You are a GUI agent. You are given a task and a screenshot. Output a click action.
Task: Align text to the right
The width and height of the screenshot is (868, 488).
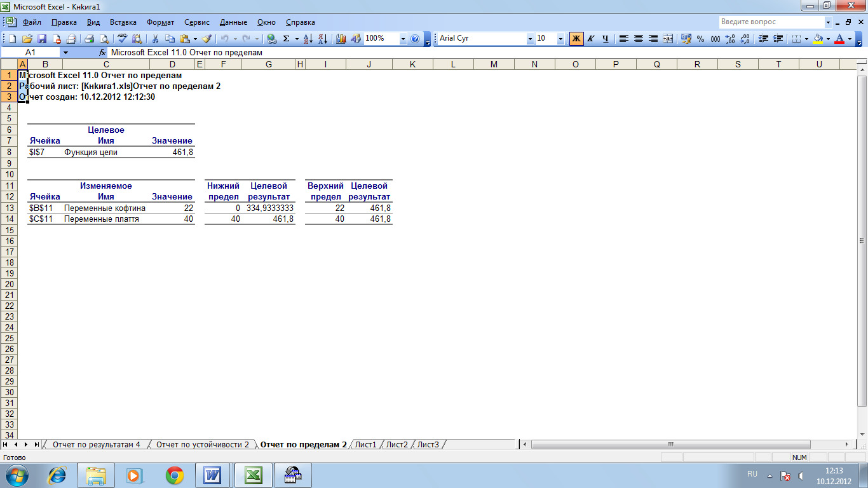[653, 39]
